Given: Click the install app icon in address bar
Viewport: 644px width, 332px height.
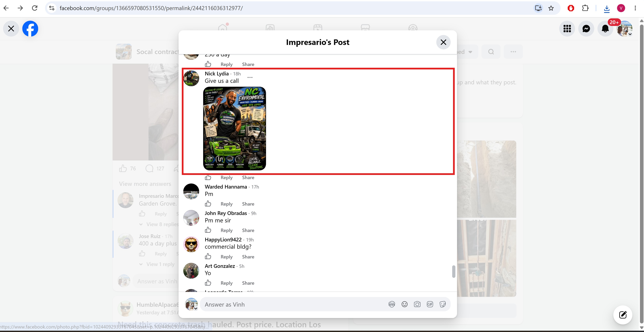Looking at the screenshot, I should [x=538, y=8].
